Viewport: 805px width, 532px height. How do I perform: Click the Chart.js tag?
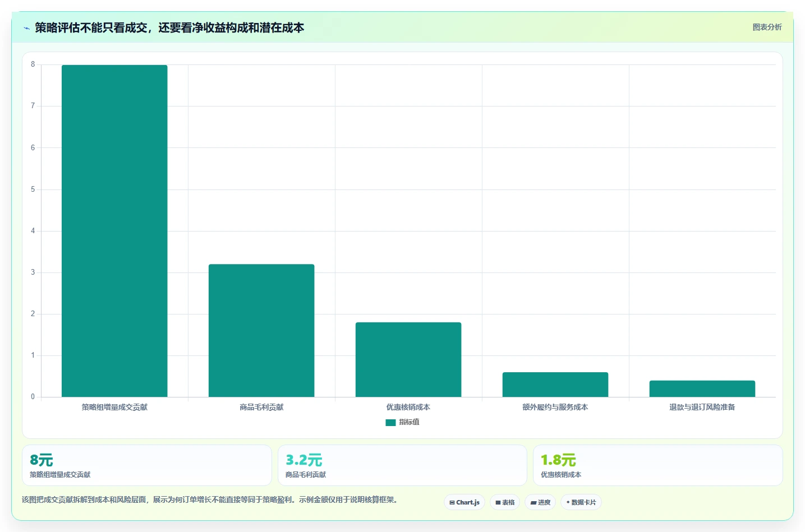[x=464, y=502]
